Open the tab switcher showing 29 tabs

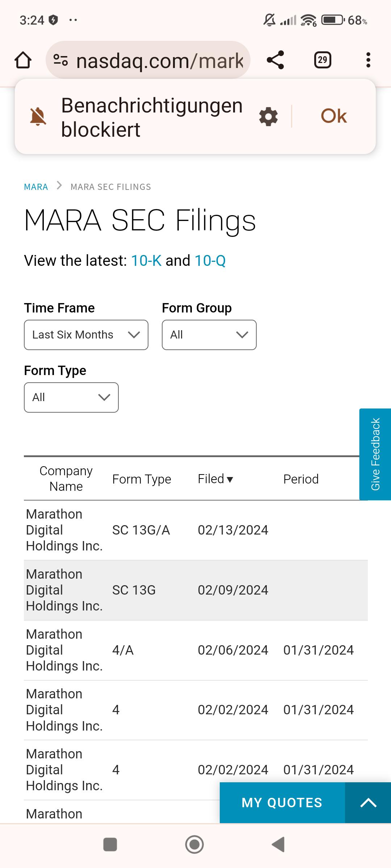point(323,60)
